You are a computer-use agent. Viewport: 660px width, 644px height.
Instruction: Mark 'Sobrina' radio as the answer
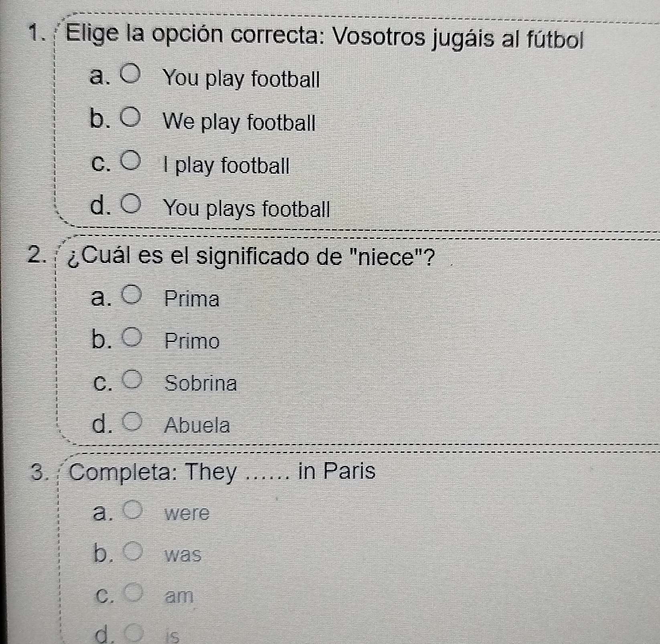pyautogui.click(x=133, y=379)
